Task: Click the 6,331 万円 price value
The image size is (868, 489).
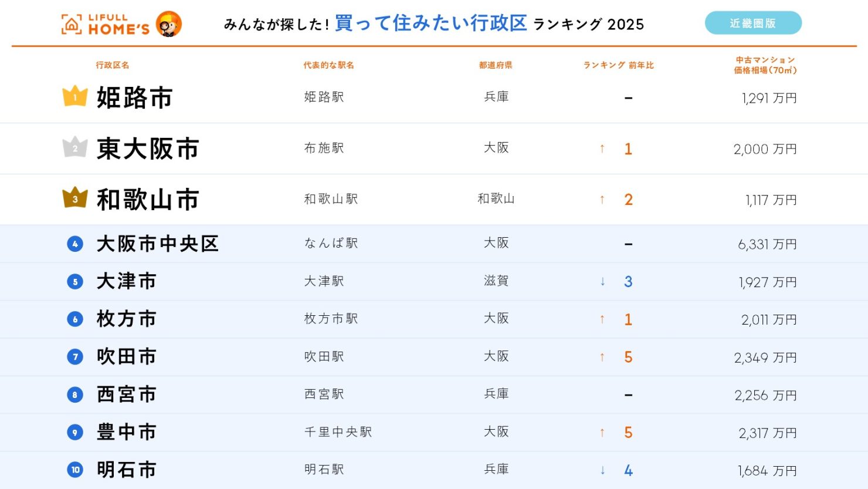Action: click(x=767, y=244)
